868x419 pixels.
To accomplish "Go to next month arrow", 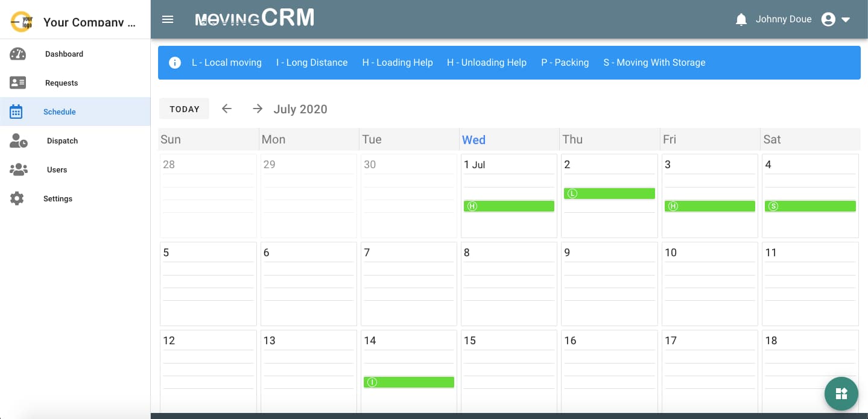I will (x=258, y=109).
